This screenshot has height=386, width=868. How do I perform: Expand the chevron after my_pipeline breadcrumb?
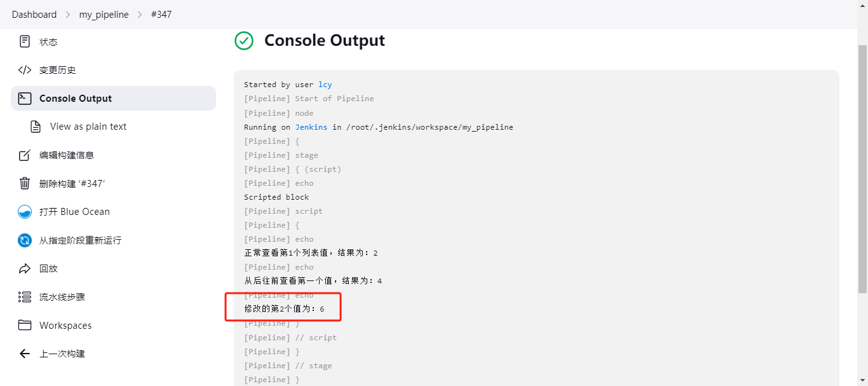point(140,14)
